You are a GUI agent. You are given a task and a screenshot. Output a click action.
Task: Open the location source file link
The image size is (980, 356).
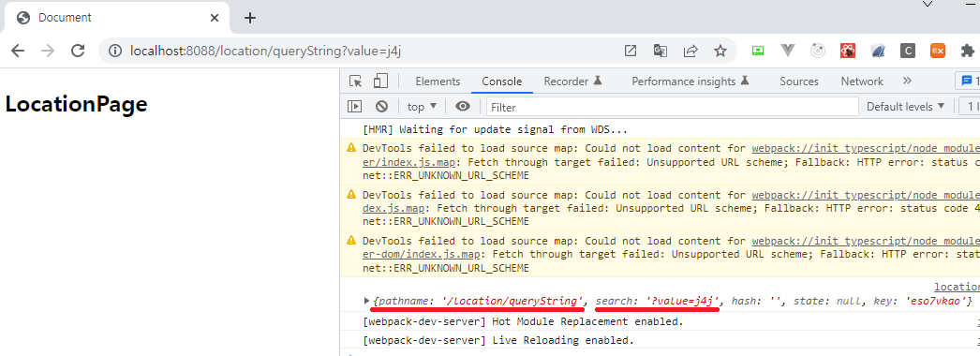pyautogui.click(x=957, y=288)
